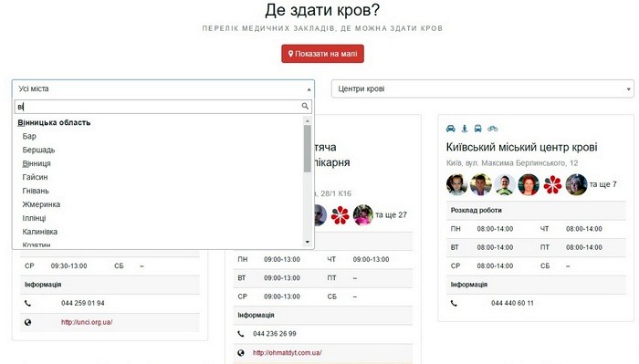Click phone number 044 236 26 99

click(x=275, y=334)
